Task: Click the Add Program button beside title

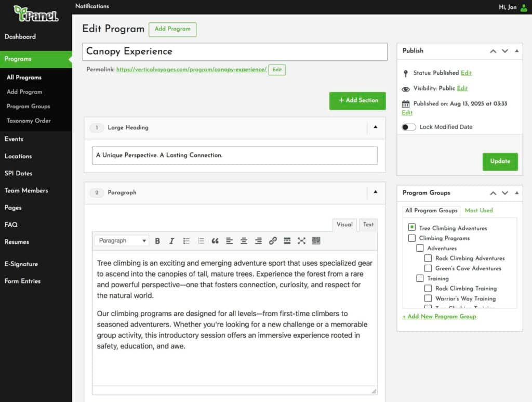Action: pyautogui.click(x=172, y=29)
